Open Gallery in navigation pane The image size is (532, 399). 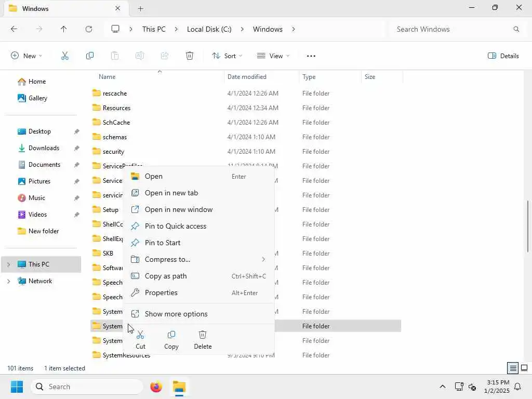point(33,98)
